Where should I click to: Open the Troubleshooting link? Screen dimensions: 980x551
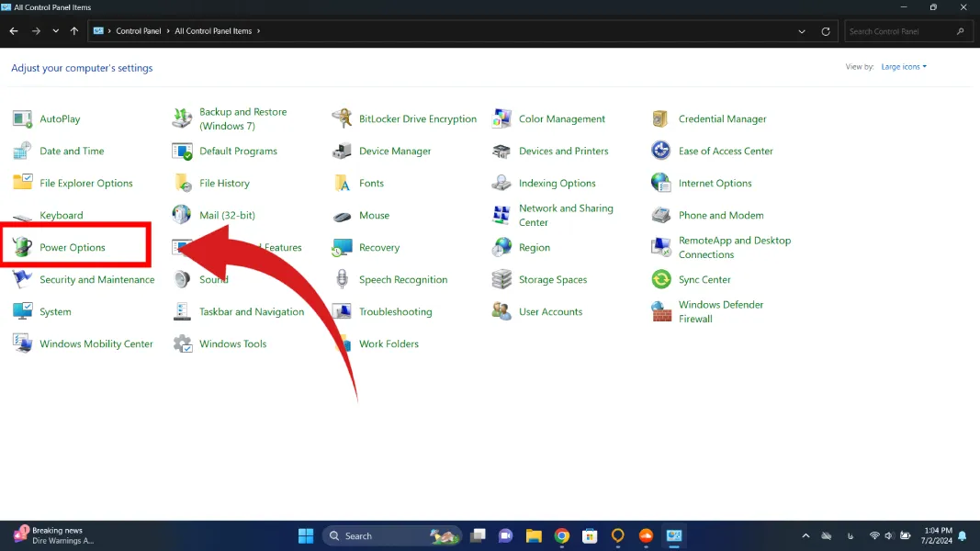(x=395, y=311)
